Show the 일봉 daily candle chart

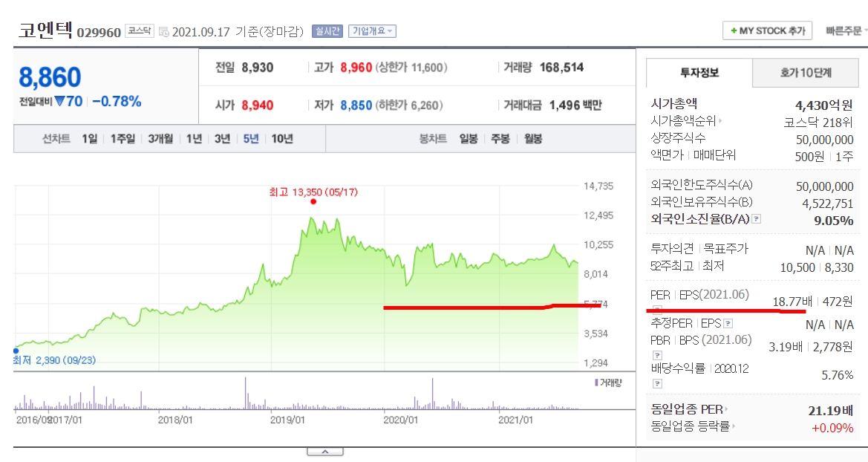tap(469, 138)
